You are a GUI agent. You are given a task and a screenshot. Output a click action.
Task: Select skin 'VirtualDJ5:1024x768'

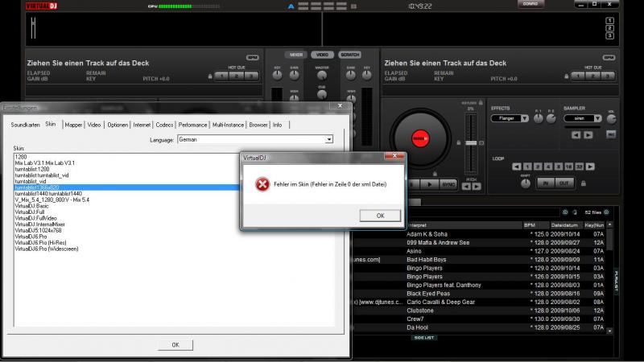click(x=38, y=230)
